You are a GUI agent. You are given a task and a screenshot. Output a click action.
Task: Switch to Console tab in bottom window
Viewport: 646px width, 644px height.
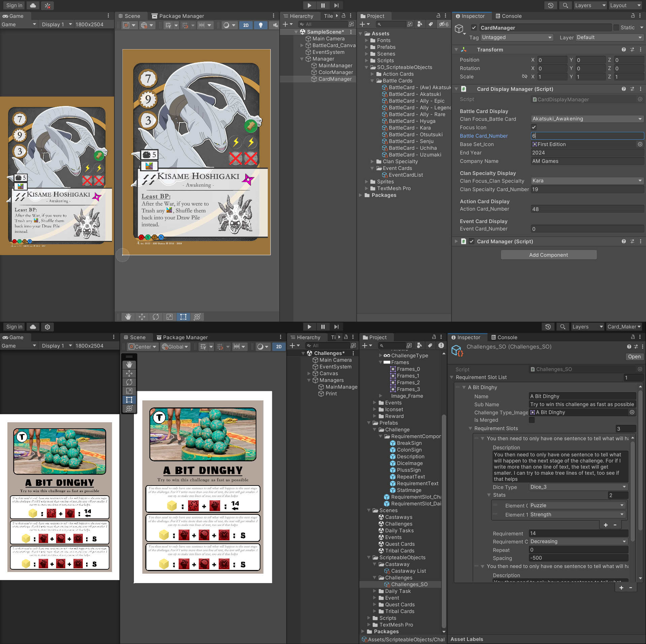point(504,337)
